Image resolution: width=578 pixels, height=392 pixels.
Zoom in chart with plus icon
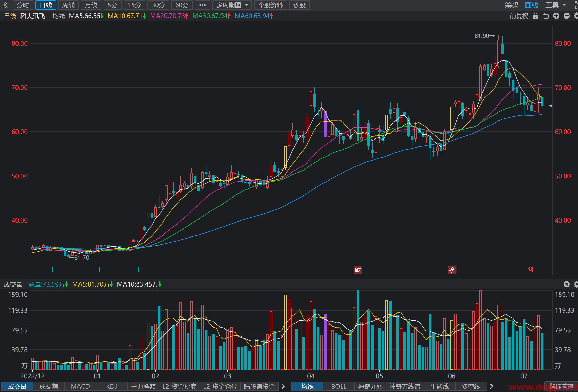click(x=556, y=16)
